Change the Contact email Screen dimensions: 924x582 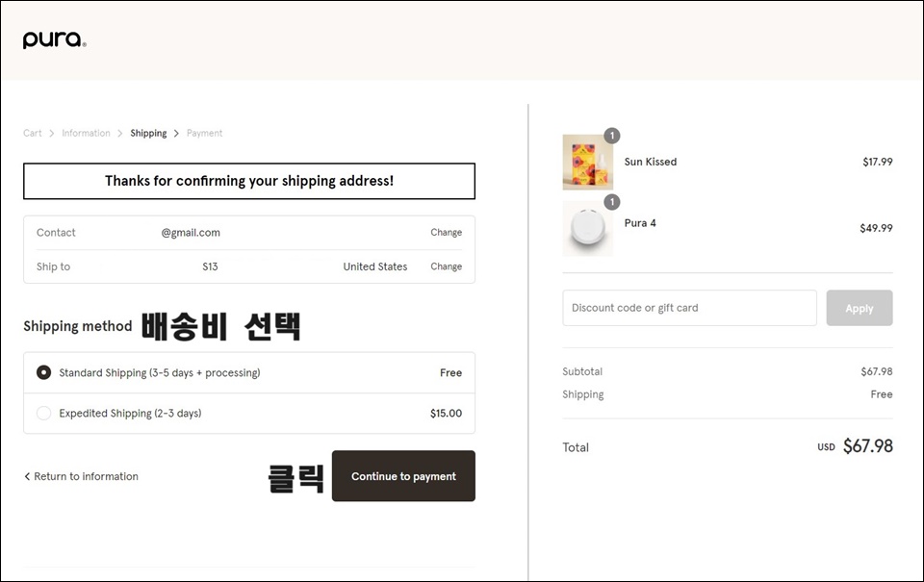[446, 232]
